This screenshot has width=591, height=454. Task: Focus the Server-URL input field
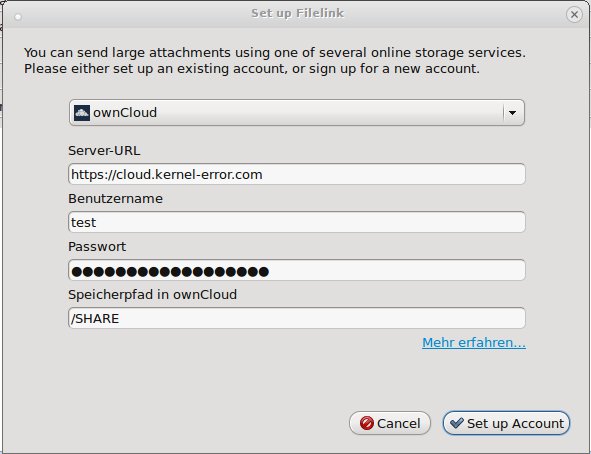297,174
